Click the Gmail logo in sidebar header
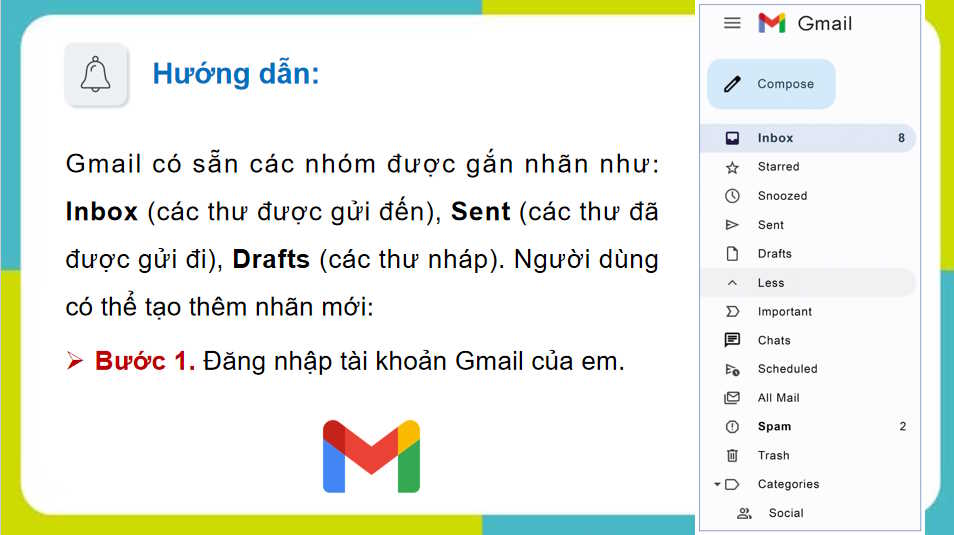 pyautogui.click(x=771, y=23)
